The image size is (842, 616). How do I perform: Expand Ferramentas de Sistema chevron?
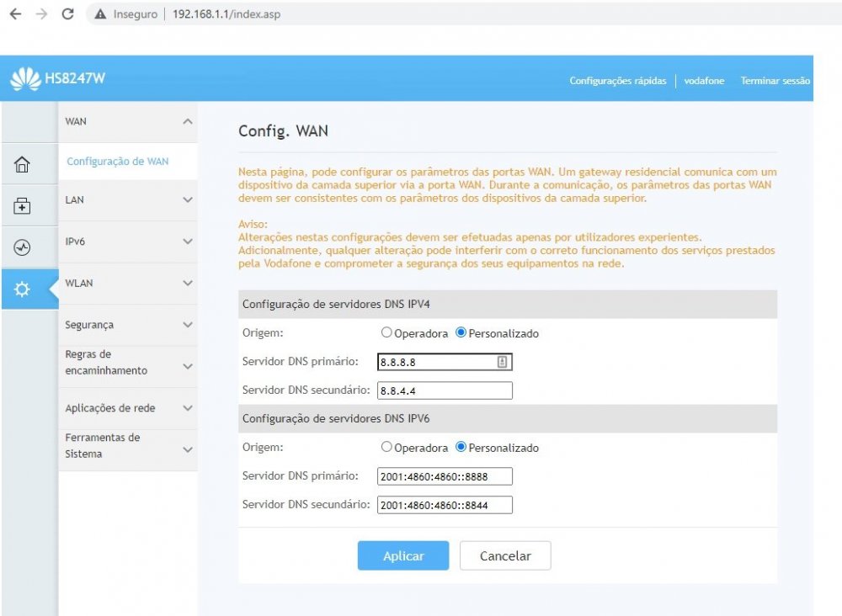[188, 449]
